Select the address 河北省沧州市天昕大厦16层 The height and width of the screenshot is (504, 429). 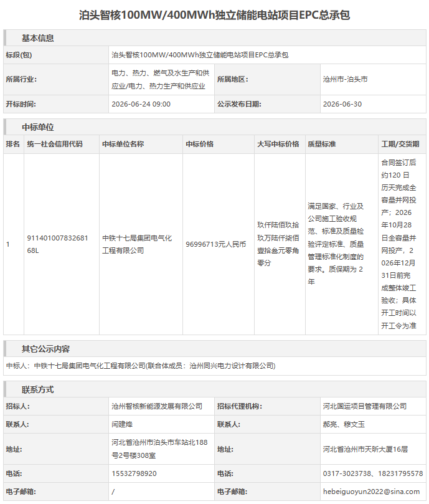click(365, 449)
